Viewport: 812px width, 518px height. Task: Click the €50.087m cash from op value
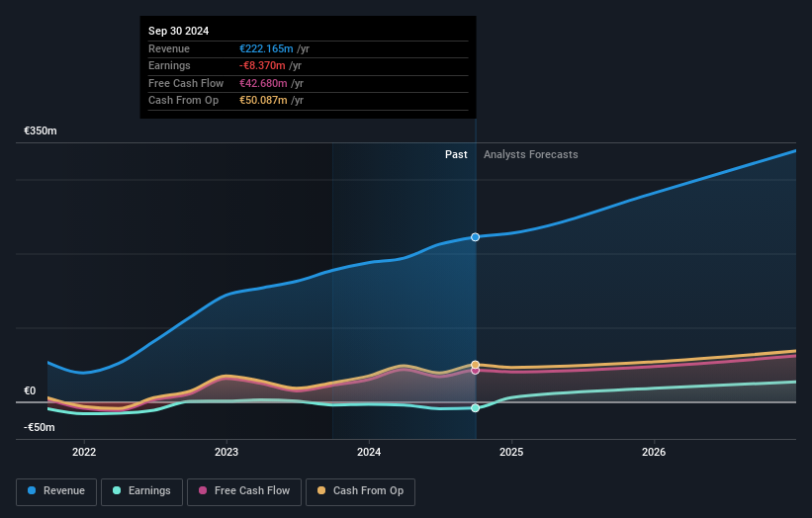263,101
